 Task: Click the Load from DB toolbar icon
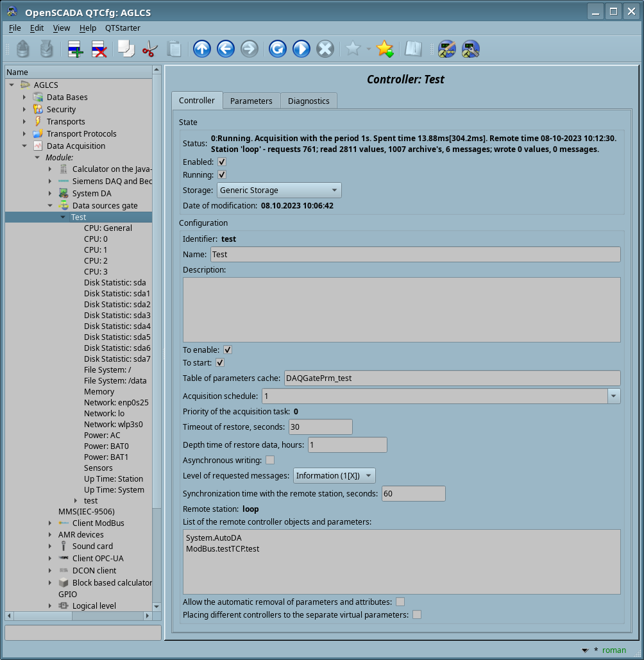point(23,49)
